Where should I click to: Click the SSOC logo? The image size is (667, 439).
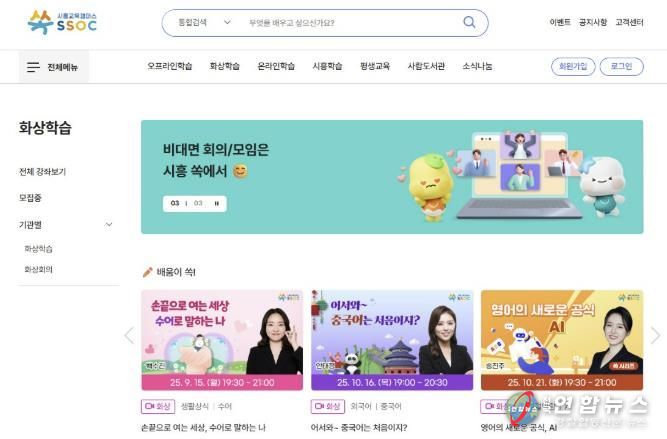[x=62, y=23]
